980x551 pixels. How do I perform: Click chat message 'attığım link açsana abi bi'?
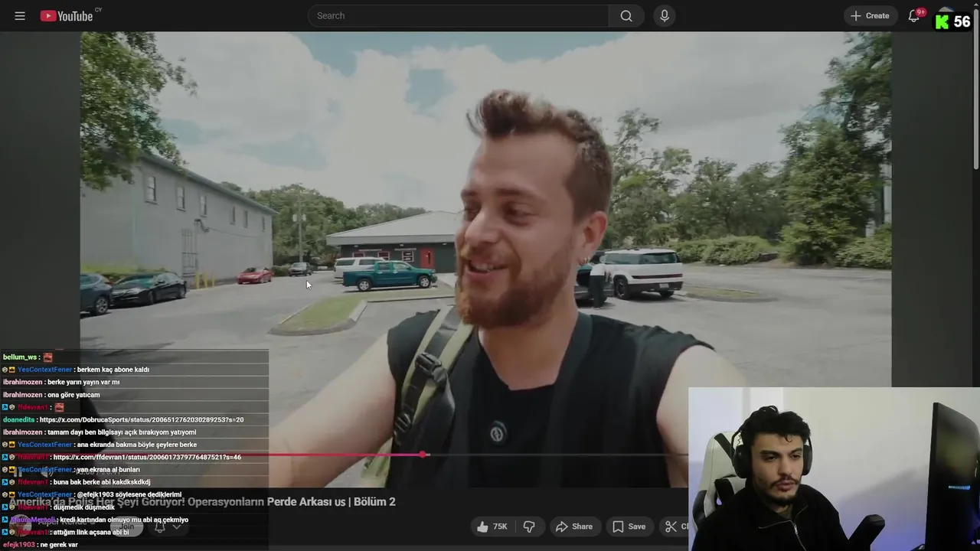click(91, 532)
